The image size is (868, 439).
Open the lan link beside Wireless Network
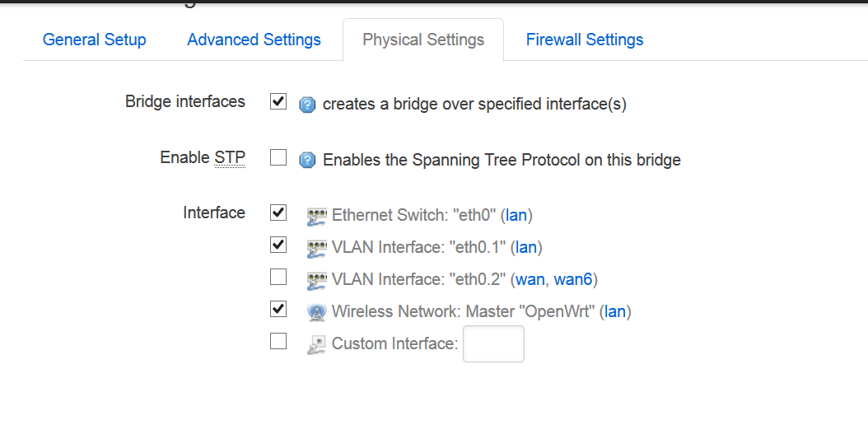pos(615,311)
